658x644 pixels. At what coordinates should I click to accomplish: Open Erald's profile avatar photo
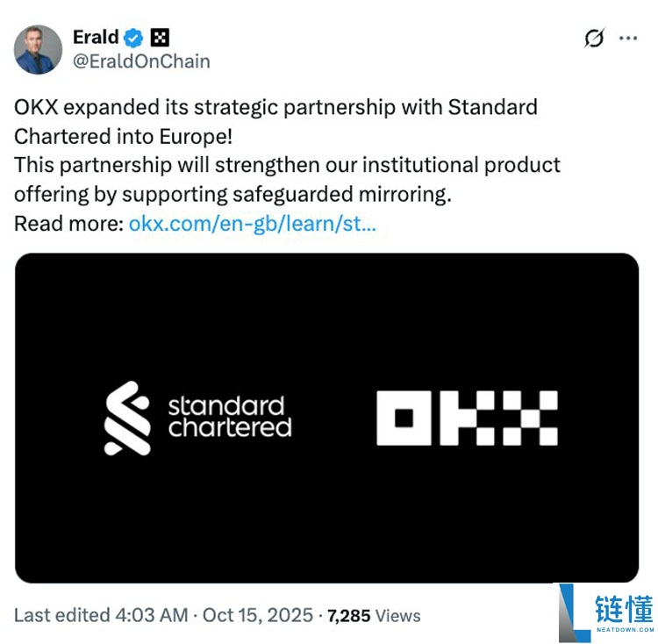[38, 49]
